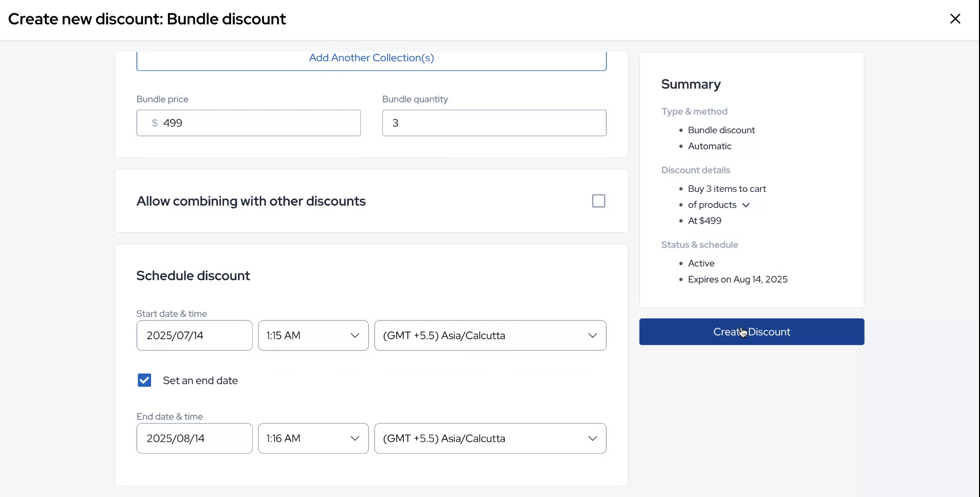Screen dimensions: 980x497
Task: Click the Set an end date label
Action: [x=200, y=381]
